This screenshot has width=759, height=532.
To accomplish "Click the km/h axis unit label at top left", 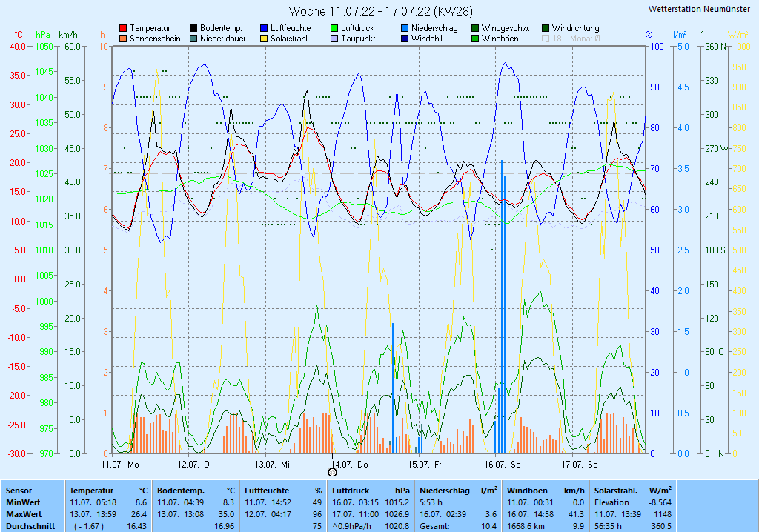I will tap(67, 35).
